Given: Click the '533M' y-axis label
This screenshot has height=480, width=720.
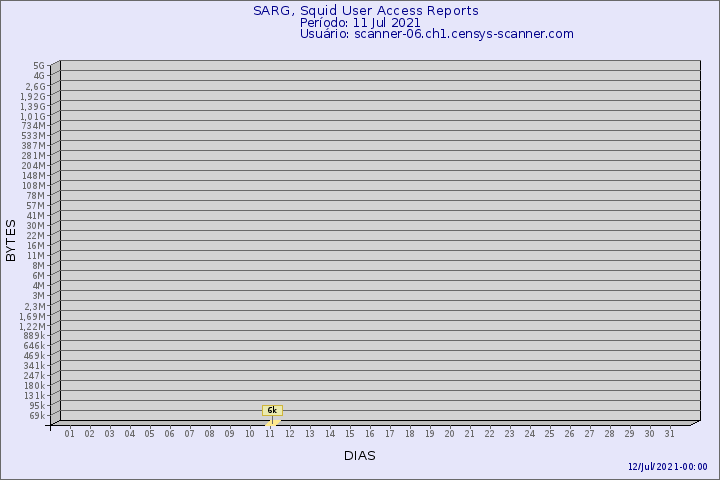Looking at the screenshot, I should (x=34, y=136).
